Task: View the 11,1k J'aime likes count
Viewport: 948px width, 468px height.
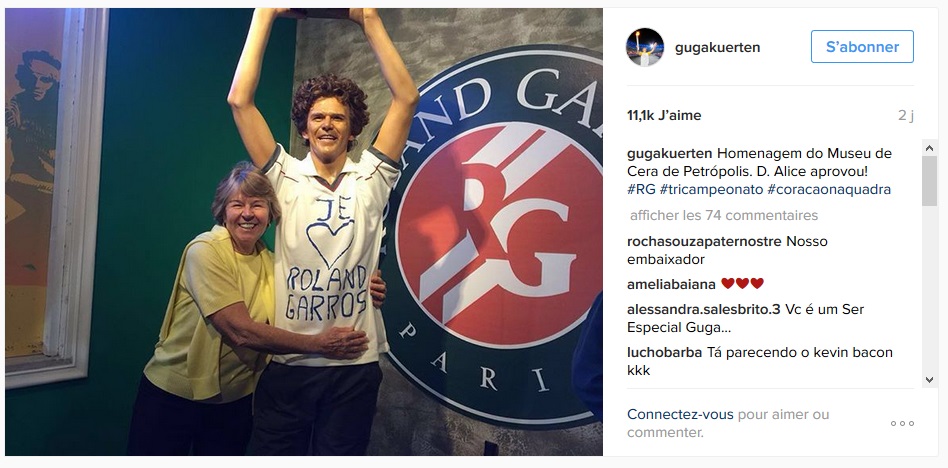Action: (x=664, y=115)
